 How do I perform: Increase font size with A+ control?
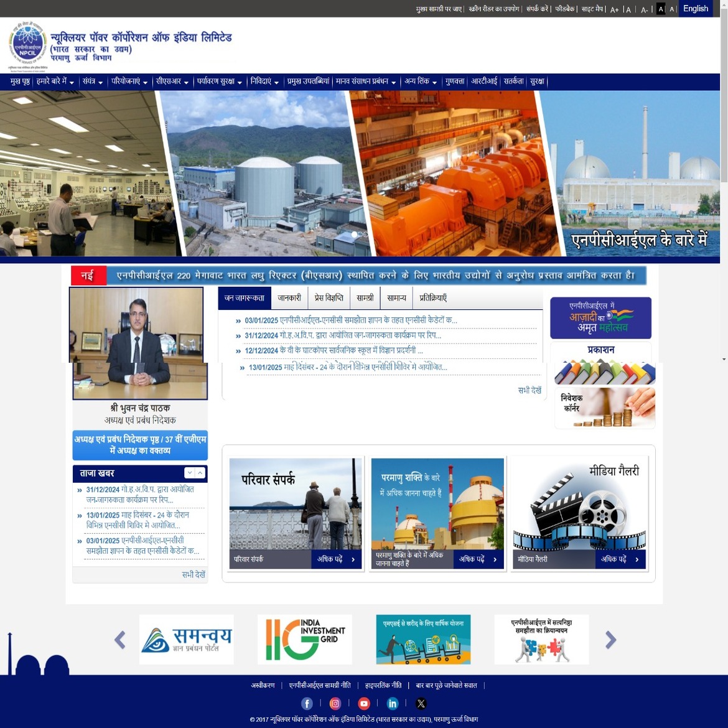tap(614, 9)
